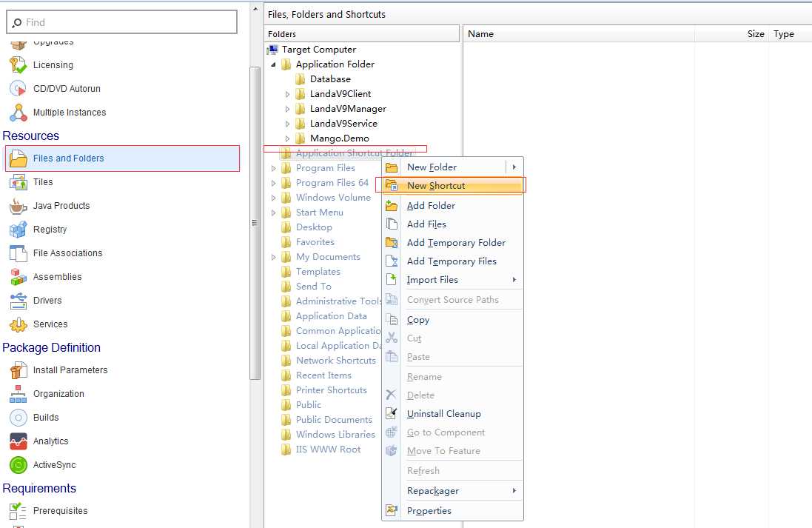Screen dimensions: 812x528
Task: Choose Copy from context menu
Action: coord(452,320)
